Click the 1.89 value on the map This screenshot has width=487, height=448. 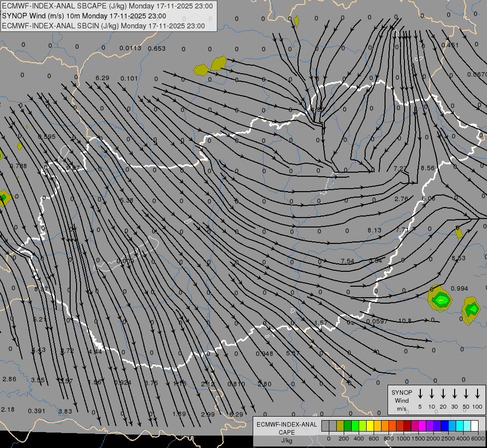pos(179,414)
